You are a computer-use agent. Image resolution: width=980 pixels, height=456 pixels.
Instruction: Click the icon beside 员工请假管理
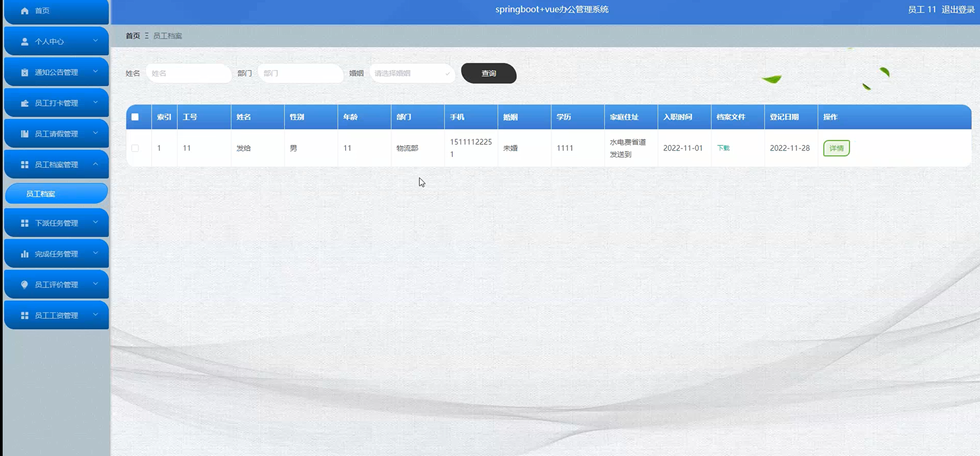point(25,134)
